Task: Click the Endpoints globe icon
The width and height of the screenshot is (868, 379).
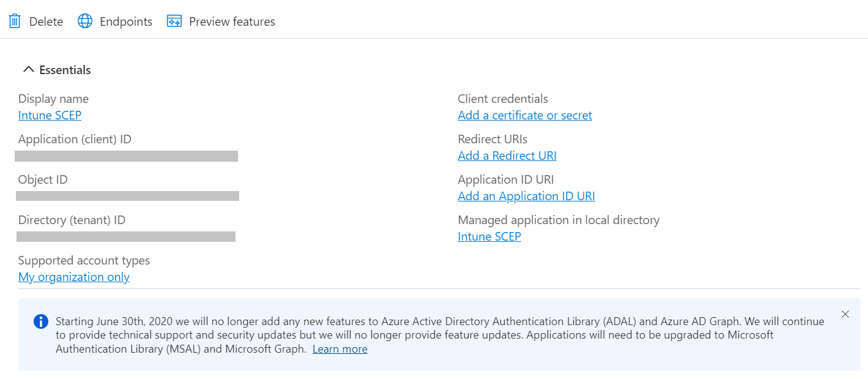Action: click(84, 21)
